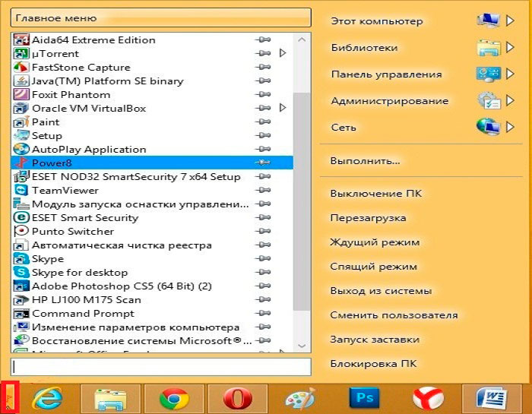The image size is (532, 414).
Task: Open Библиотеки
Action: click(x=364, y=47)
